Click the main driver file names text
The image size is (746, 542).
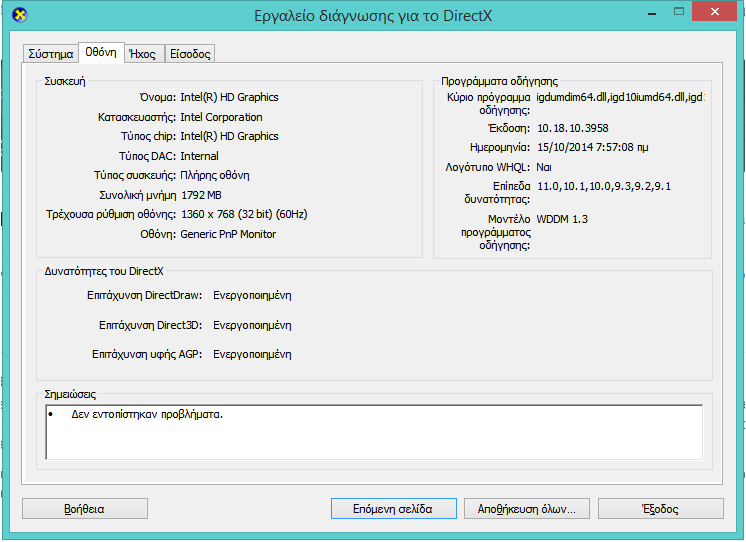pyautogui.click(x=620, y=97)
